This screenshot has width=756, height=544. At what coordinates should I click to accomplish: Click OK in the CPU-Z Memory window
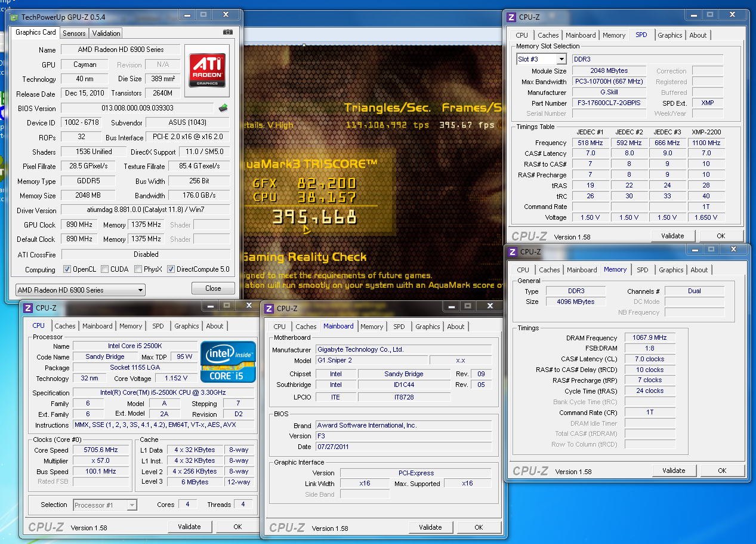[x=722, y=471]
